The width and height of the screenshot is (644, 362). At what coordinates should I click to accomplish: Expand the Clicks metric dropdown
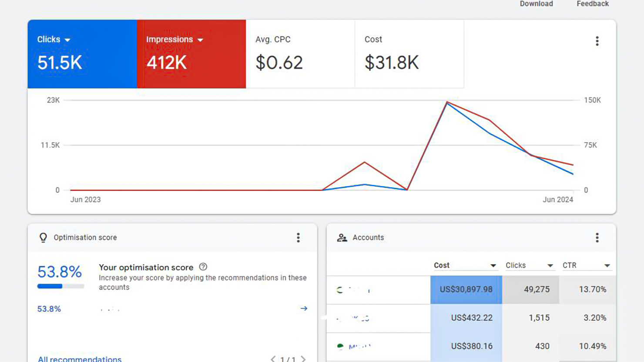click(67, 40)
